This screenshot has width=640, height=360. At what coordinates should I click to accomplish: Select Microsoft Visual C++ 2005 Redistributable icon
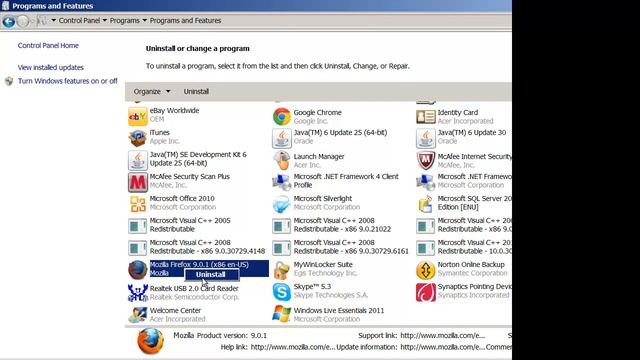coord(138,226)
